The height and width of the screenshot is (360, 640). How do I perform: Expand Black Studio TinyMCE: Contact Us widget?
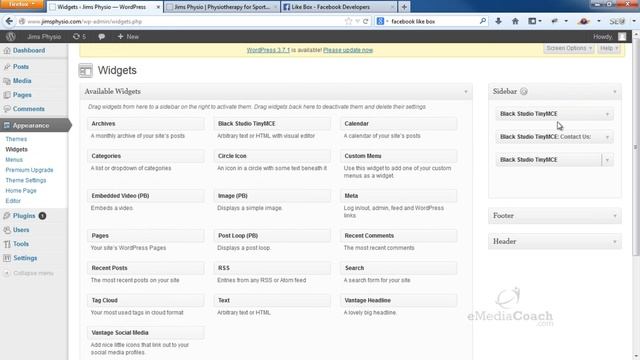607,137
